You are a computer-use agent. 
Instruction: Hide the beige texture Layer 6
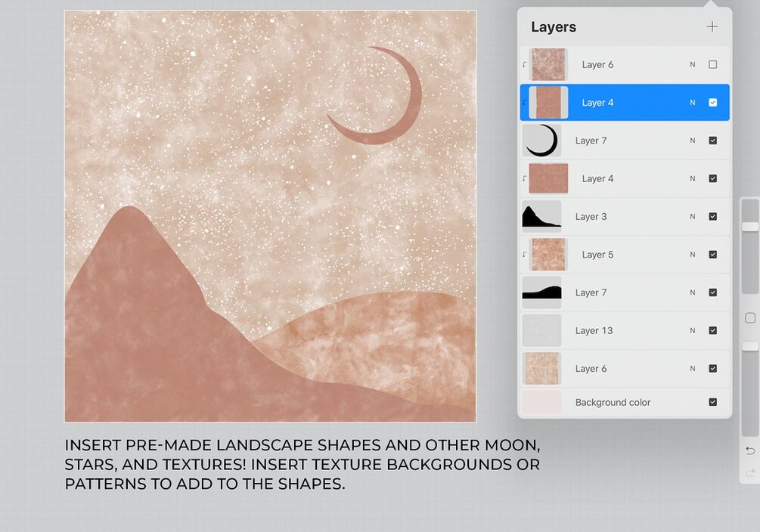coord(712,369)
